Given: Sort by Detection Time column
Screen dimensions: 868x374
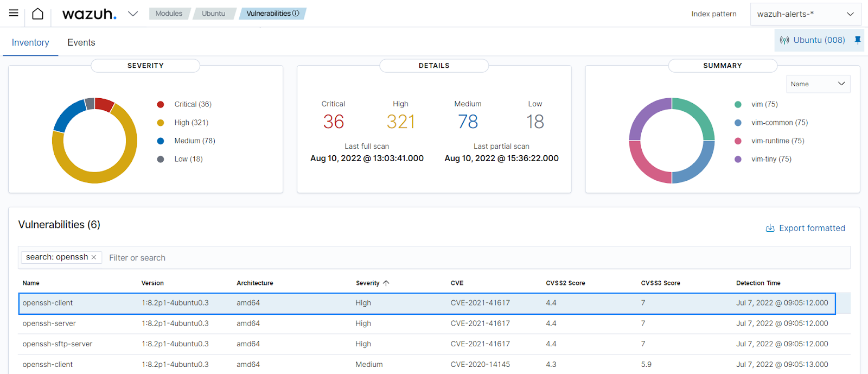Looking at the screenshot, I should tap(758, 283).
